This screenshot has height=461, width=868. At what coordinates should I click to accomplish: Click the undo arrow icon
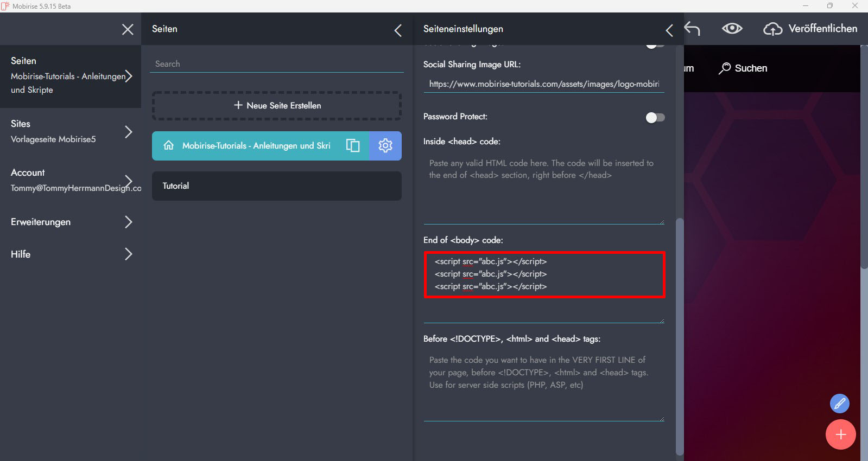[x=692, y=29]
